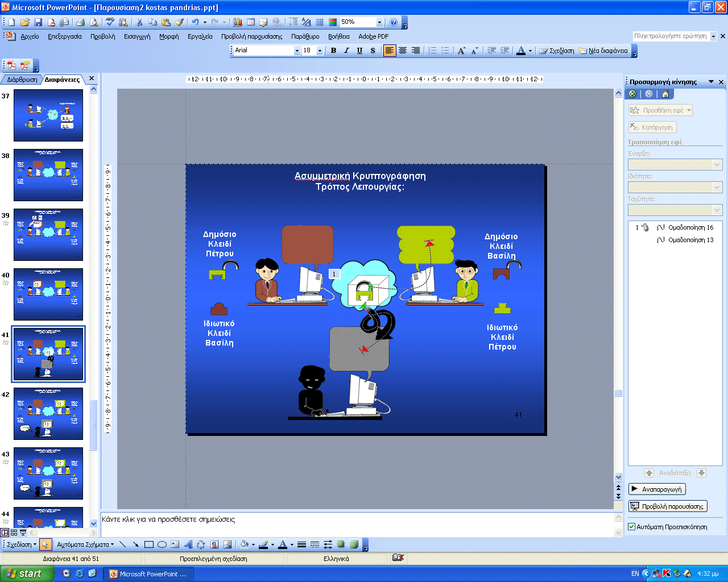Click the fill color paint bucket
Viewport: 728px width, 582px height.
pos(245,544)
